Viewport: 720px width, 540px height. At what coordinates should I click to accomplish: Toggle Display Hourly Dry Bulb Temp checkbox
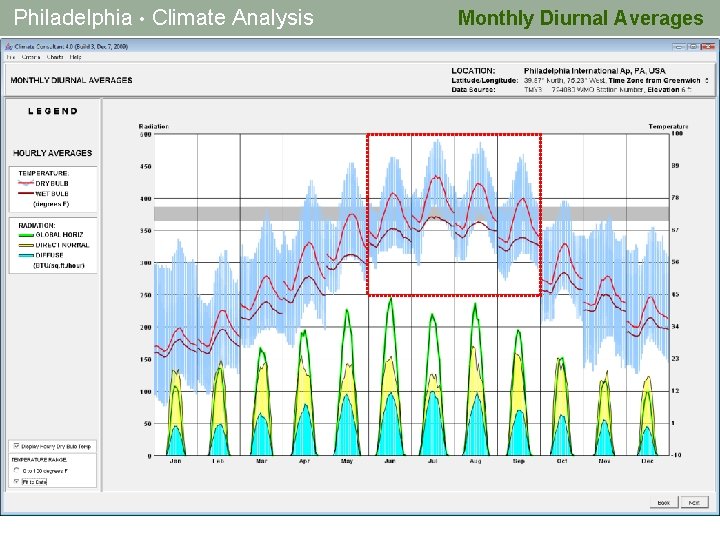click(17, 446)
